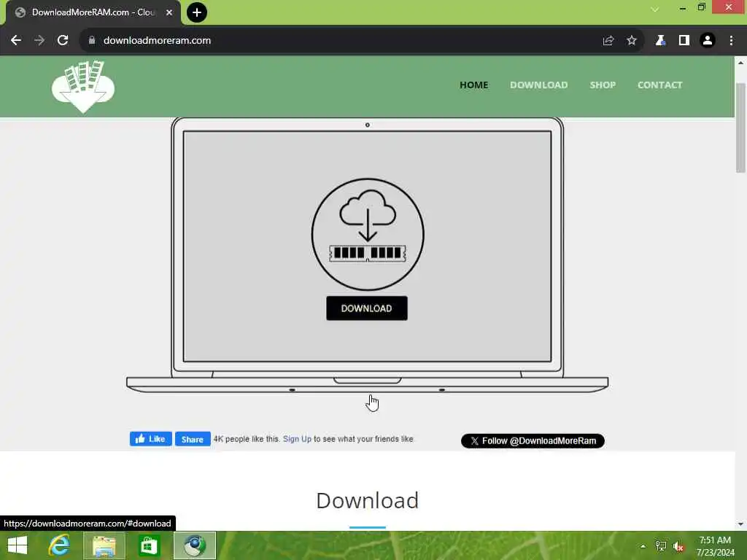Go back with the browser back arrow

pos(16,41)
